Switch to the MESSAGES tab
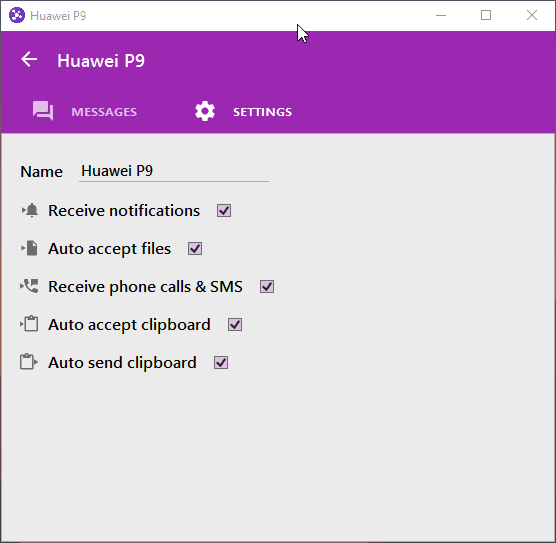This screenshot has width=556, height=543. [x=104, y=112]
